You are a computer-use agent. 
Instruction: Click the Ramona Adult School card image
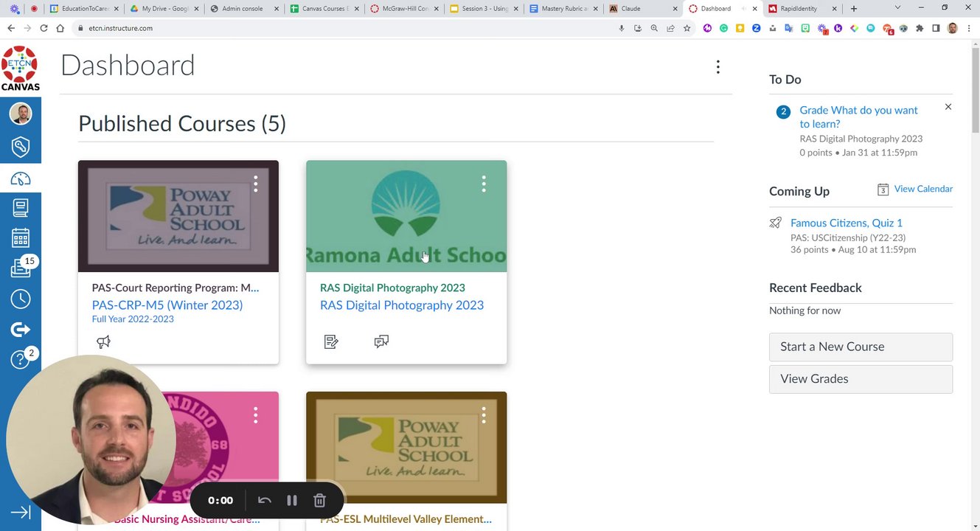point(406,216)
